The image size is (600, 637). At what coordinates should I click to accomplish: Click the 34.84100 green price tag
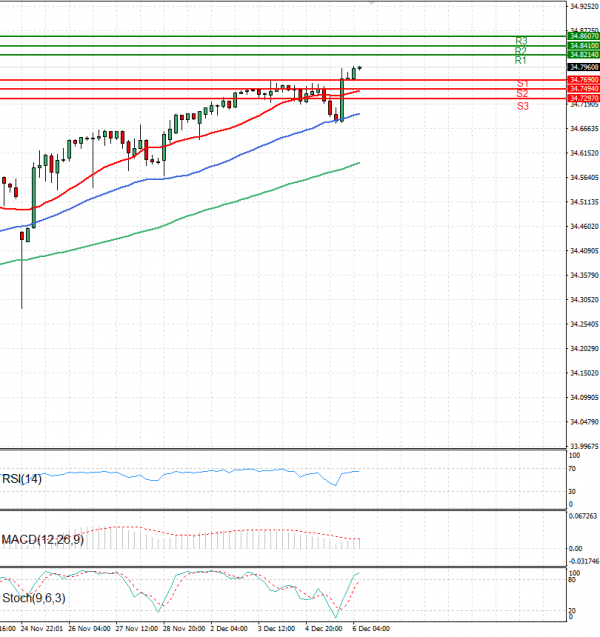pos(582,46)
